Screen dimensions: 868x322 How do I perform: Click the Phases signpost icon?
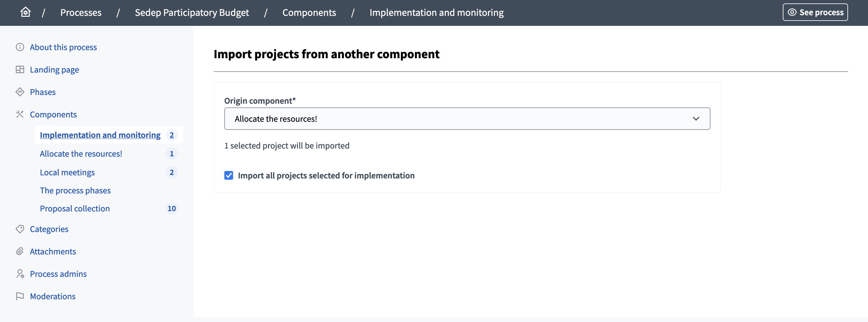point(20,92)
